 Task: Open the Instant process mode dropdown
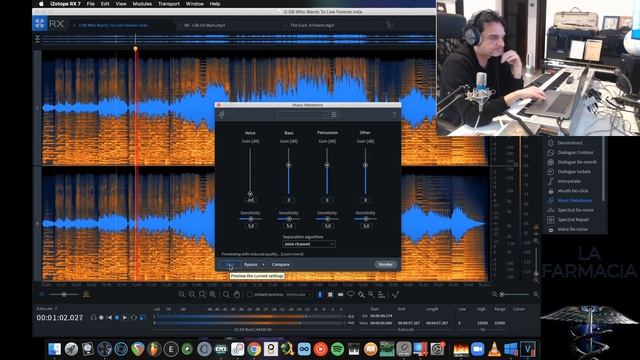pos(298,294)
